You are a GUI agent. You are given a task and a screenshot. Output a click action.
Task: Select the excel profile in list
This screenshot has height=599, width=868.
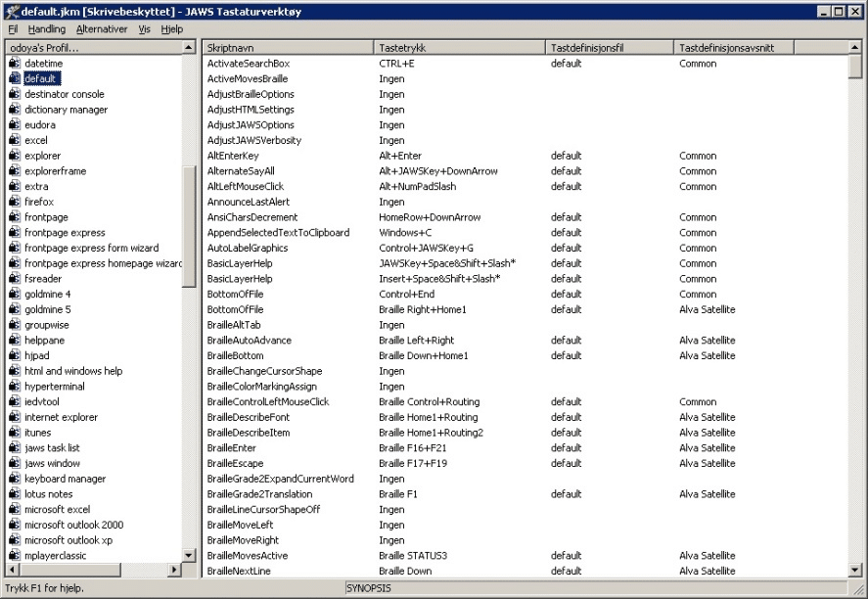pyautogui.click(x=36, y=140)
